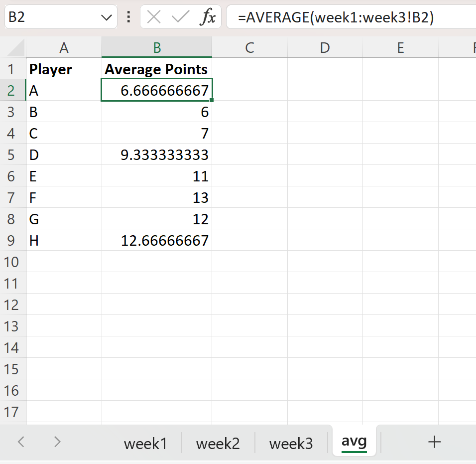This screenshot has height=464, width=476.
Task: Select the row 9 header
Action: [x=12, y=240]
